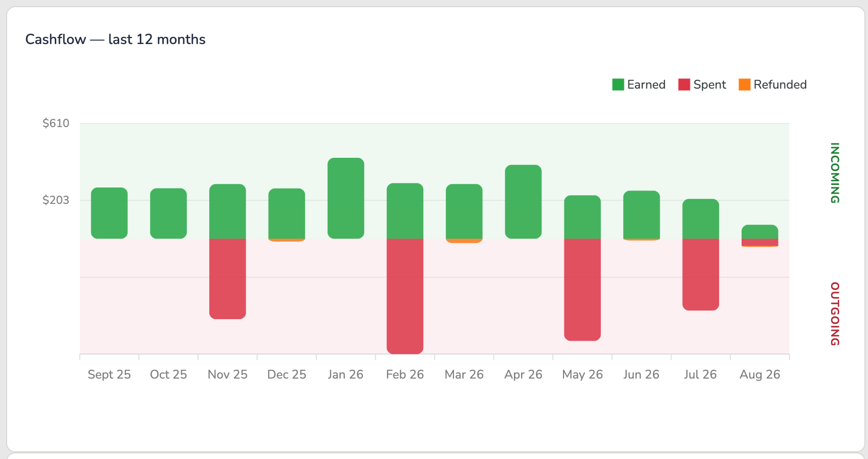The image size is (868, 459).
Task: Select the Feb 26 green earned bar
Action: pos(405,211)
